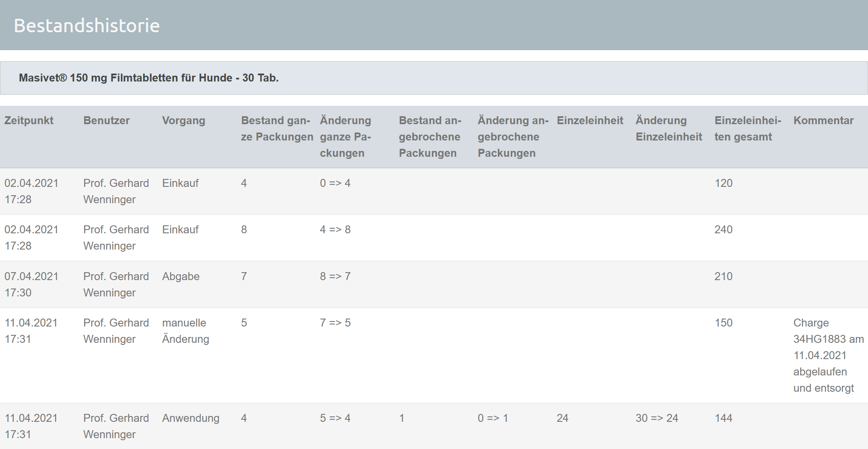Click Prof. Gerhard Wenninger in the Abgabe row
Viewport: 868px width, 449px height.
pyautogui.click(x=116, y=284)
